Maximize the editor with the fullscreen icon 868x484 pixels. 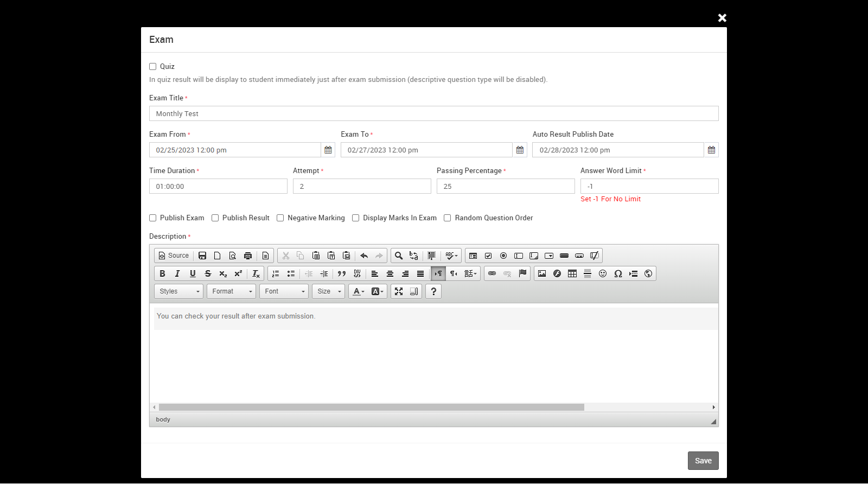399,291
